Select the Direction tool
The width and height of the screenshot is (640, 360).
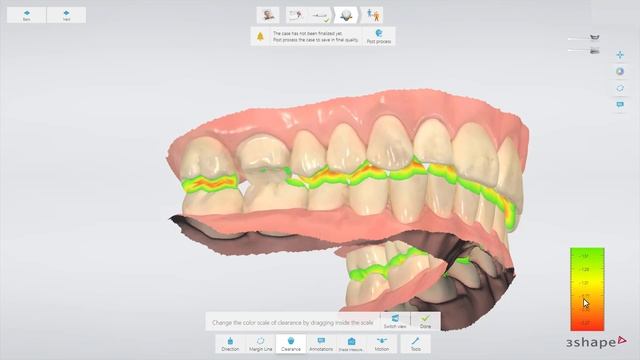(230, 344)
